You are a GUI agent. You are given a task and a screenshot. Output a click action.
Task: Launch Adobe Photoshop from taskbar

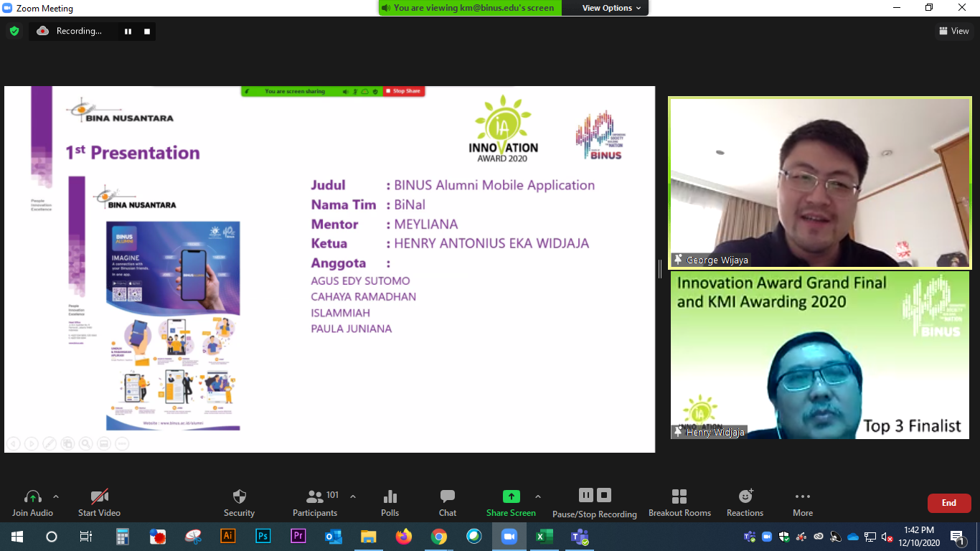click(263, 537)
